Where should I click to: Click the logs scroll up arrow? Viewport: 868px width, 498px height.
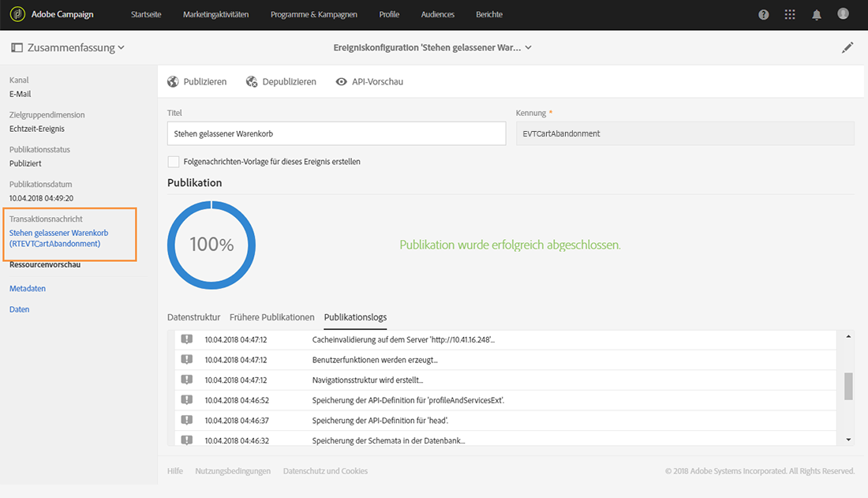pos(848,336)
